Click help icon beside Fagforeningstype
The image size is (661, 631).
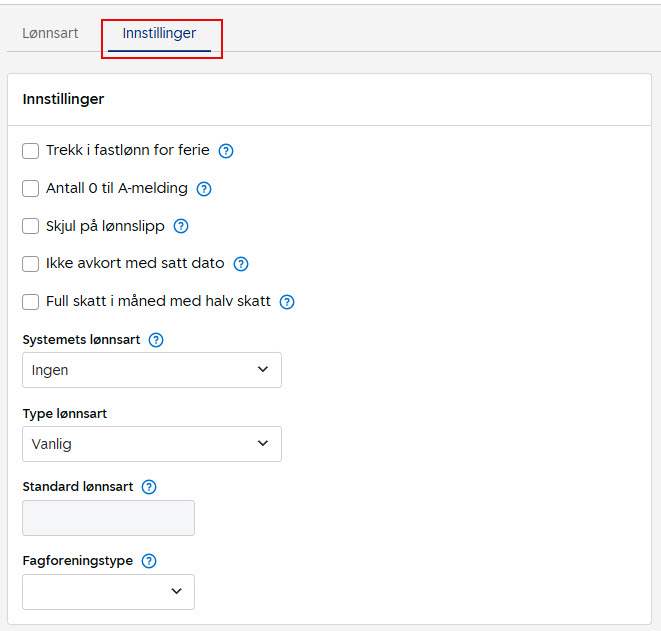point(149,561)
